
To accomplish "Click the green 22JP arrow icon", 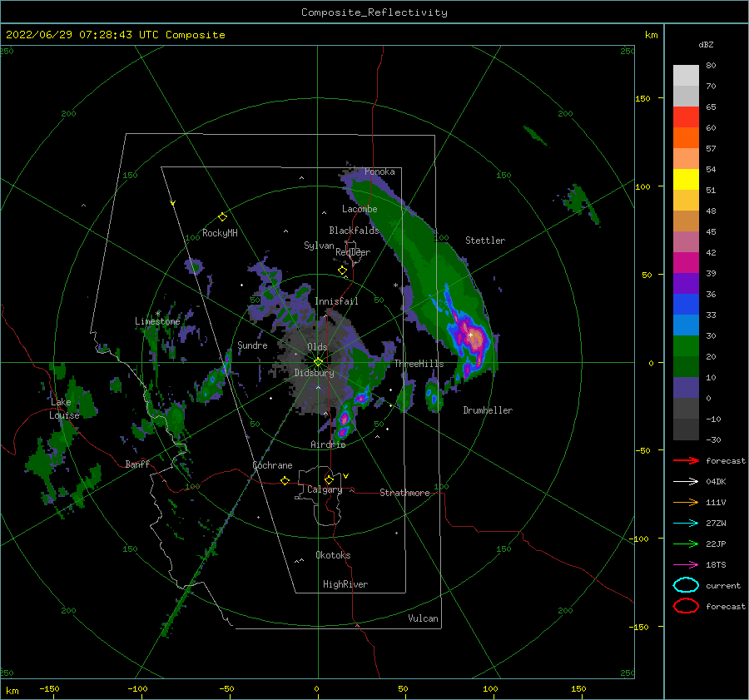I will click(x=686, y=544).
